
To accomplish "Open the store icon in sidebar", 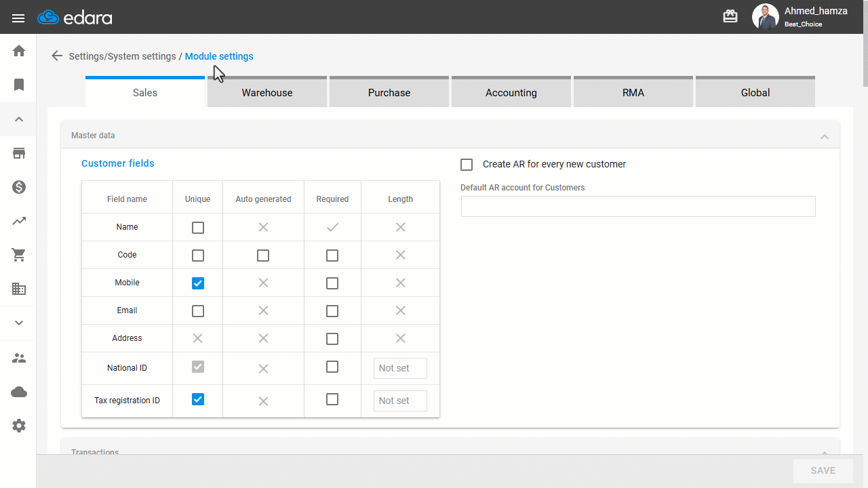I will (19, 153).
